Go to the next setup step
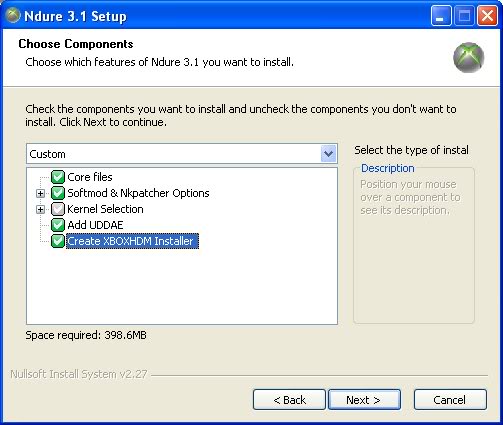The image size is (503, 425). click(x=364, y=399)
